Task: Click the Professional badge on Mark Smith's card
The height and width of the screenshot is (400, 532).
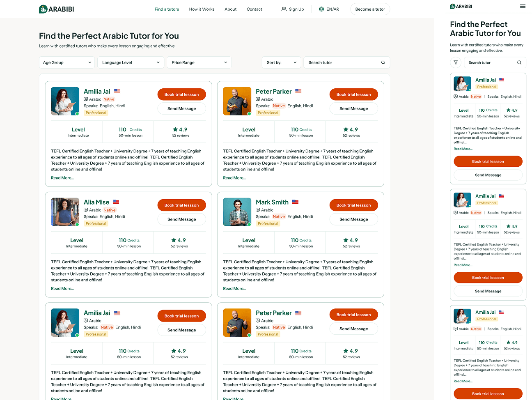Action: (x=268, y=223)
